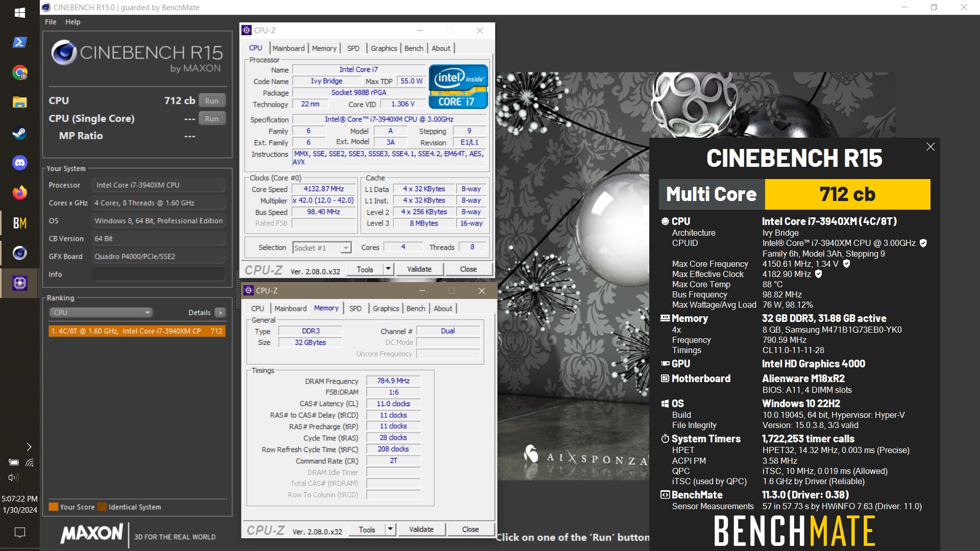Switch to Graphics tab in bottom CPU-Z window
Image resolution: width=980 pixels, height=551 pixels.
click(x=386, y=308)
